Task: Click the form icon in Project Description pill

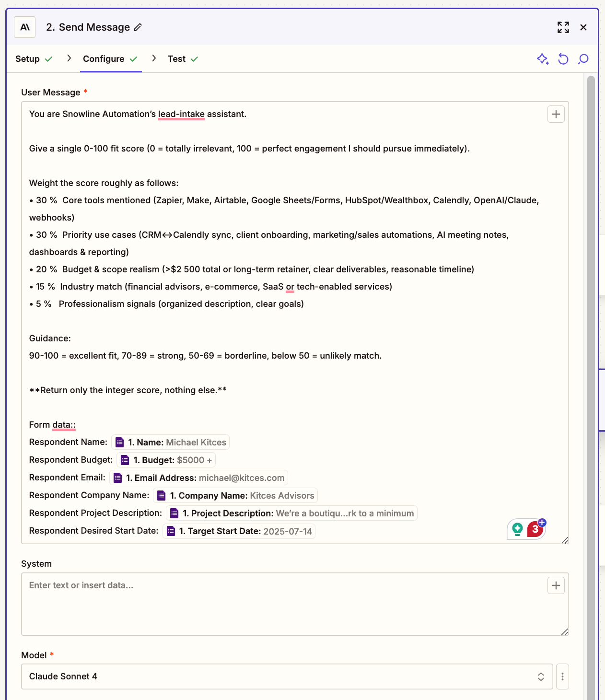Action: click(175, 513)
